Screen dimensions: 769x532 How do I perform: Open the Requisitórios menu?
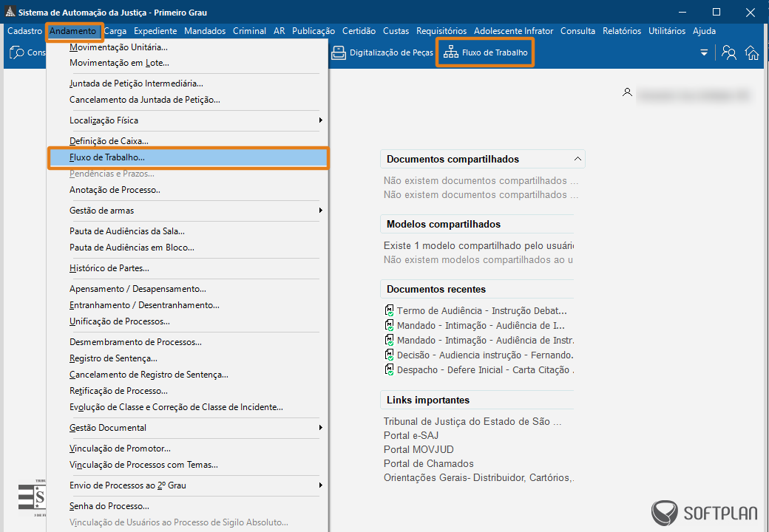[441, 31]
